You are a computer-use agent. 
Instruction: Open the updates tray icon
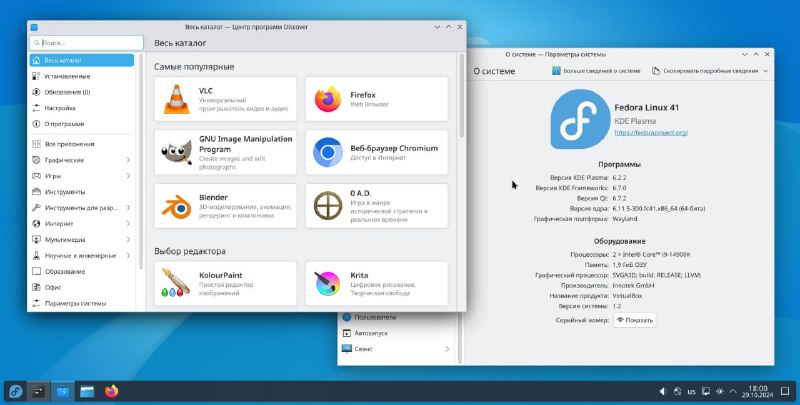677,392
